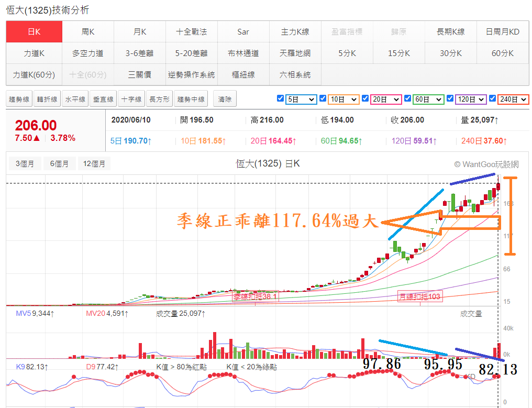Select the 趨勢線 drawing tool
This screenshot has width=532, height=408.
19,99
